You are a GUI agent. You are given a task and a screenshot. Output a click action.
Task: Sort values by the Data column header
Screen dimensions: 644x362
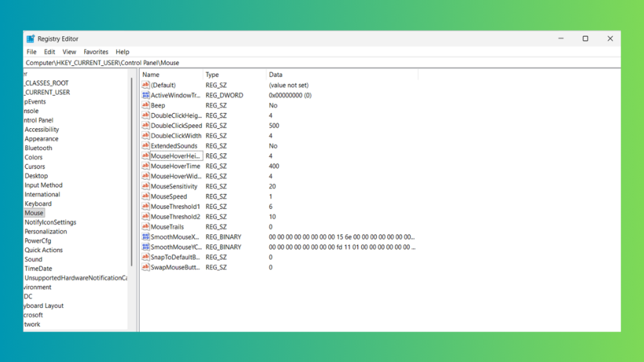pyautogui.click(x=342, y=75)
